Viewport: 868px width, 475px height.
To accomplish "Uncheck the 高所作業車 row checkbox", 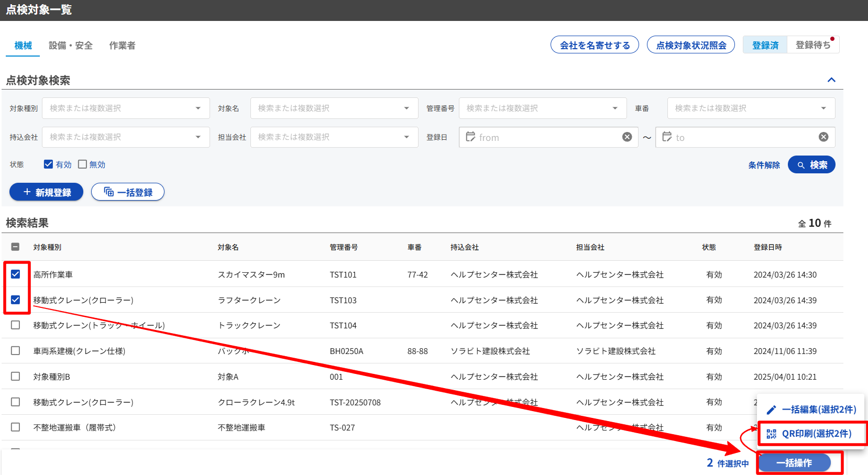I will [x=15, y=274].
